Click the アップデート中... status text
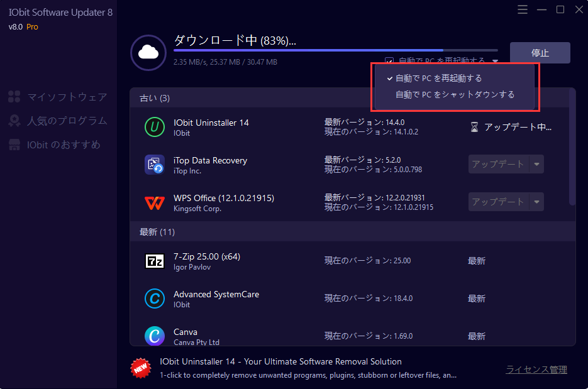 coord(518,128)
